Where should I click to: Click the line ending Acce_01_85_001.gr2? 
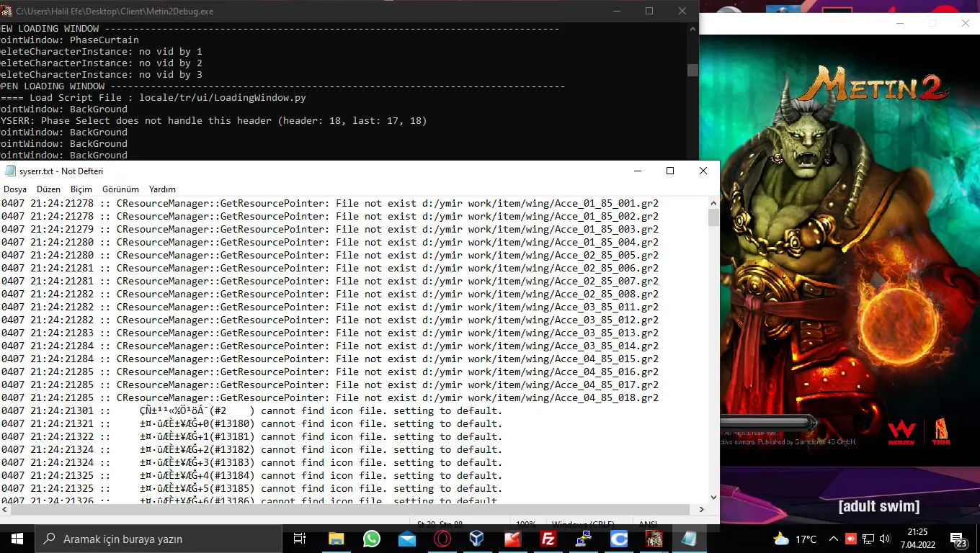click(330, 203)
